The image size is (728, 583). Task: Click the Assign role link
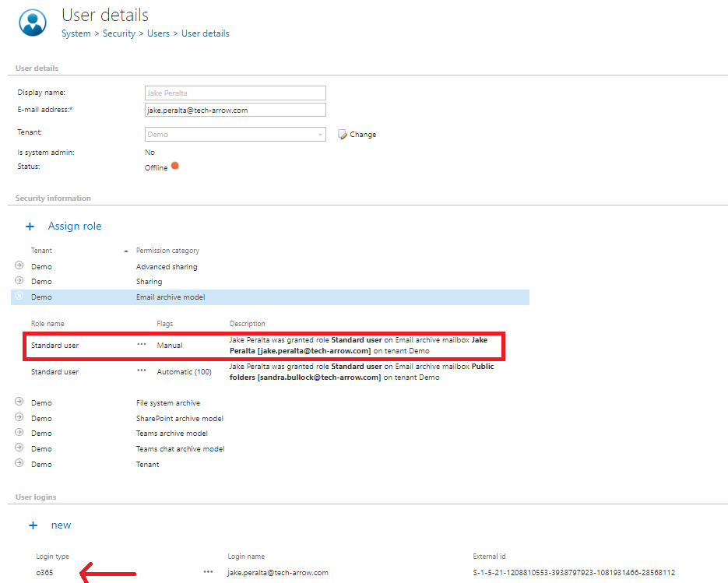(x=75, y=226)
